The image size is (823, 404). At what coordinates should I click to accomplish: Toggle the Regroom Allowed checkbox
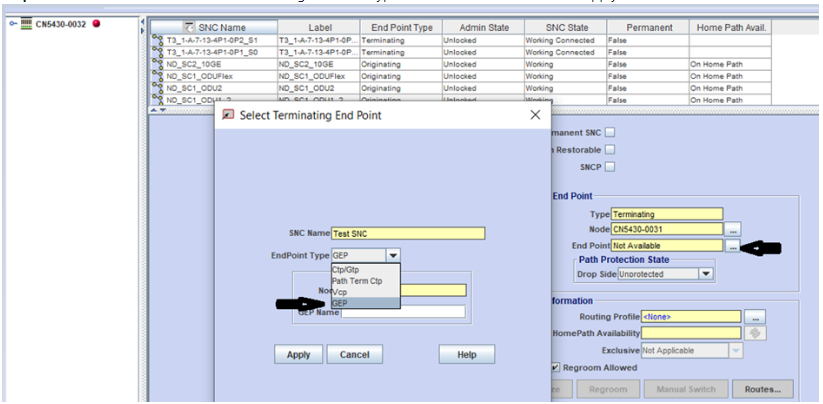[555, 368]
